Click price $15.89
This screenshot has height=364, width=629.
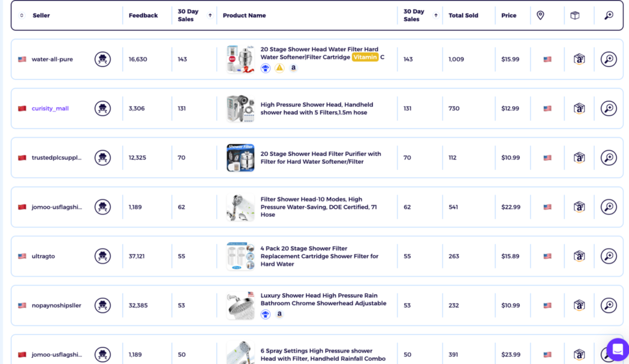click(x=510, y=256)
